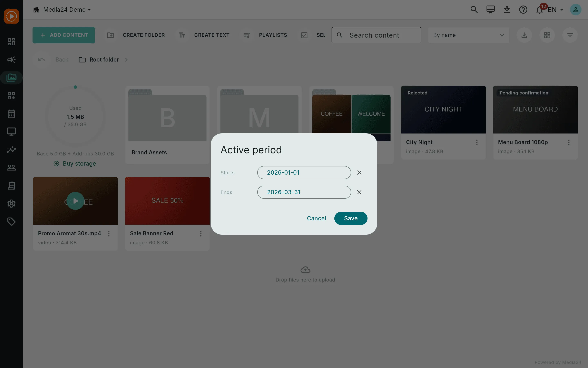The height and width of the screenshot is (368, 588).
Task: Open notifications bell with 12 badge
Action: (x=540, y=9)
